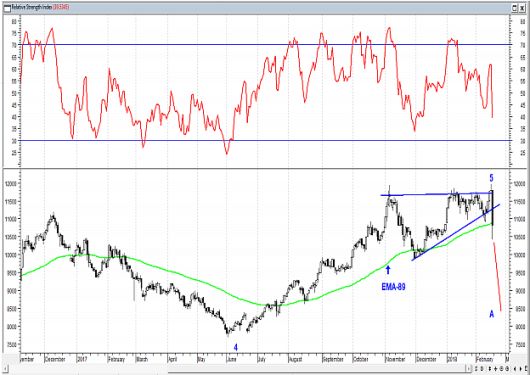
Task: Click the May date axis label
Action: pyautogui.click(x=201, y=359)
